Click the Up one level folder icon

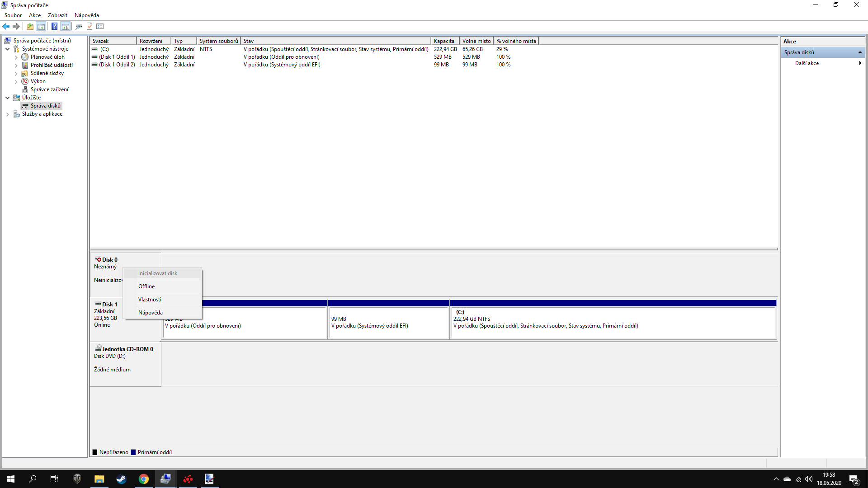point(30,26)
